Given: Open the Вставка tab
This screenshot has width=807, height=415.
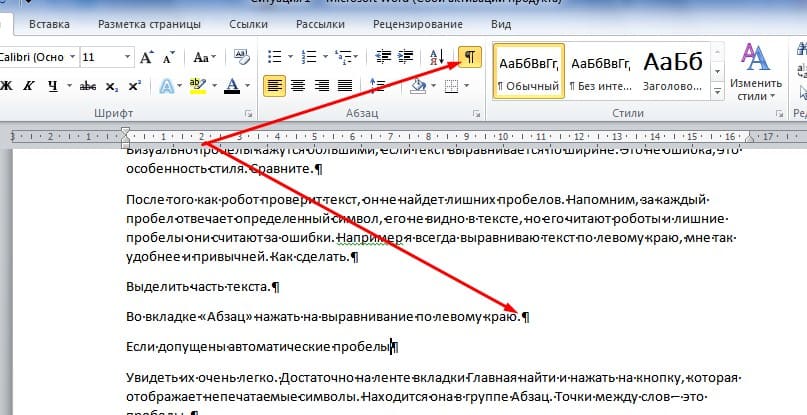Looking at the screenshot, I should [49, 24].
